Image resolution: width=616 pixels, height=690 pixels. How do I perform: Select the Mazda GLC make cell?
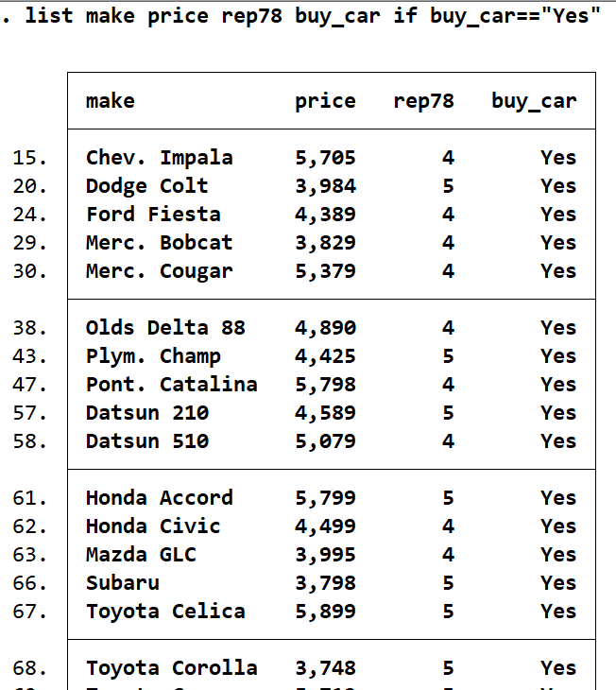141,555
